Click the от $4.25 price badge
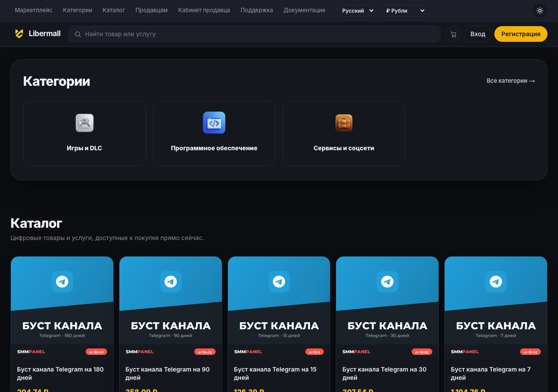Image resolution: width=558 pixels, height=392 pixels. click(x=205, y=352)
